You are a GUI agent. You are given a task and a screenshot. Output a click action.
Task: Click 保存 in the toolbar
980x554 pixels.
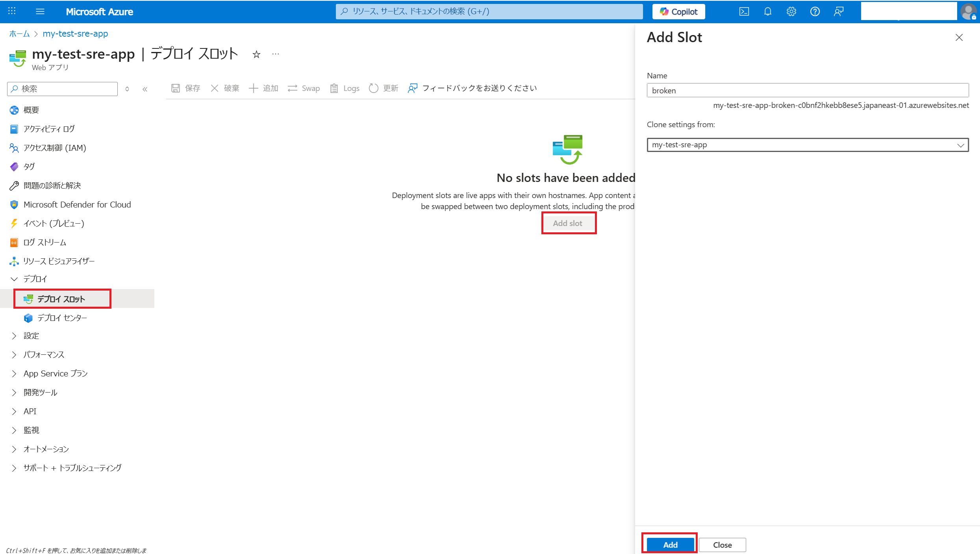pos(186,88)
